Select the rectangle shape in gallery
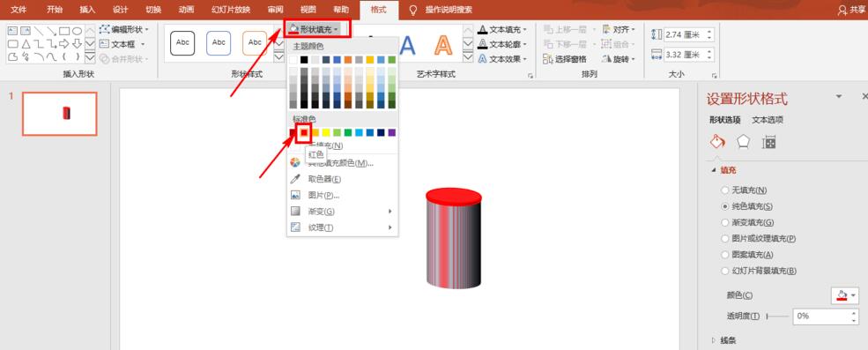868x350 pixels. (64, 31)
